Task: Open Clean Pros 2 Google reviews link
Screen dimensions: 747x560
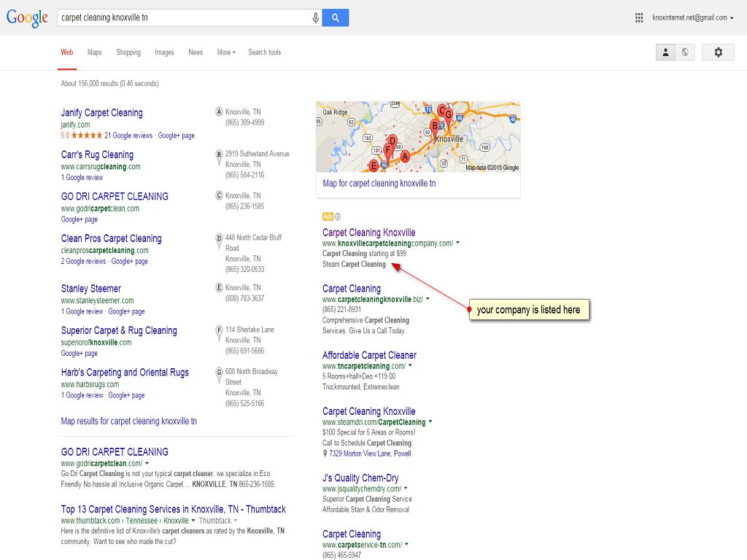Action: (83, 262)
